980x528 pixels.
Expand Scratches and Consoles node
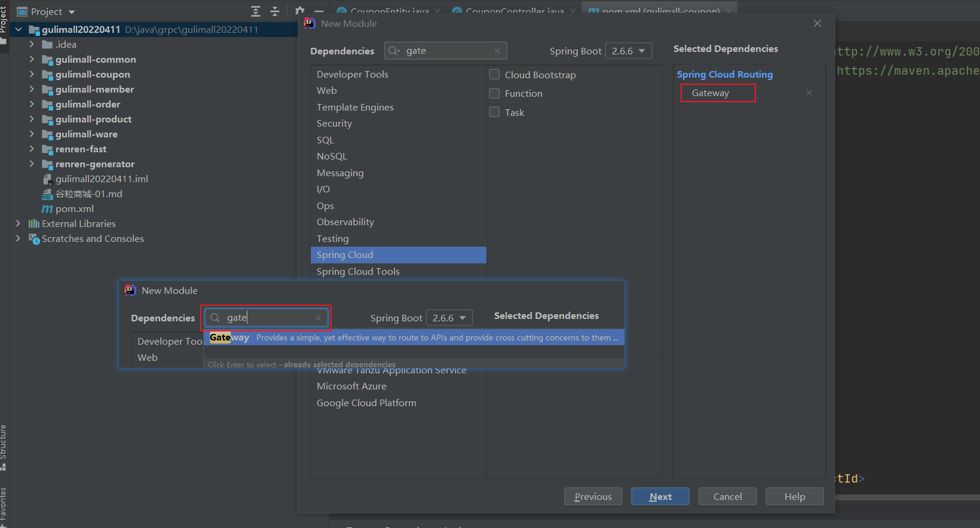tap(18, 238)
